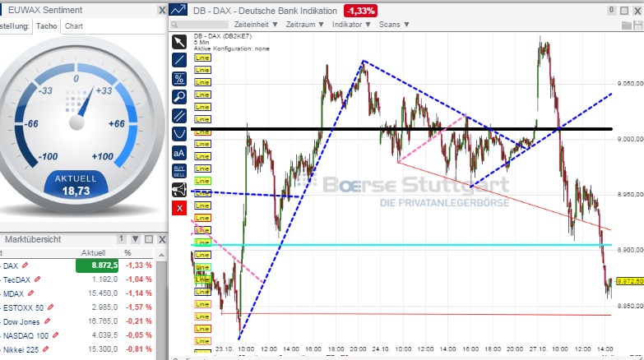Open the Nikkei 225 index link
Image resolution: width=644 pixels, height=360 pixels.
[21, 350]
